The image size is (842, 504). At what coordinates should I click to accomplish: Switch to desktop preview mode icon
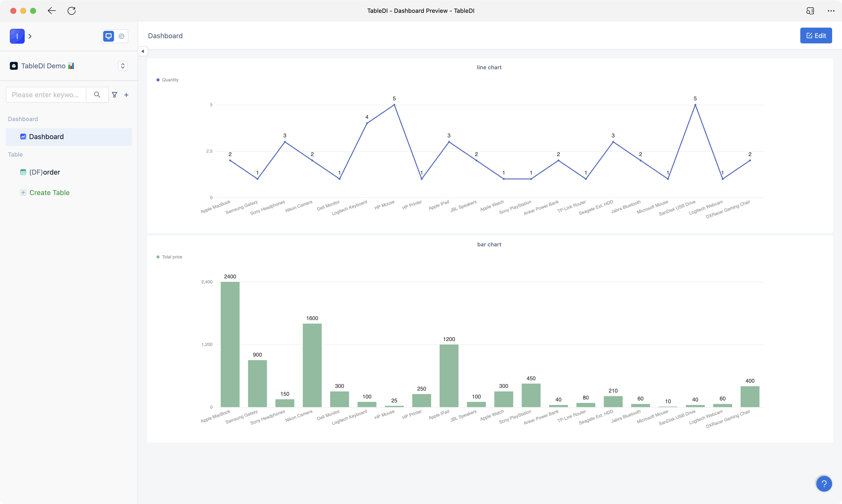(x=108, y=36)
